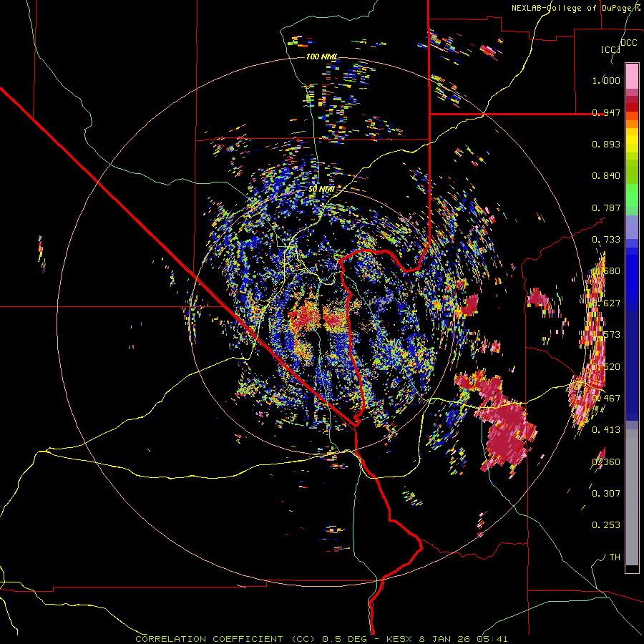
Task: Click the 50 NMI range ring label
Action: point(321,189)
